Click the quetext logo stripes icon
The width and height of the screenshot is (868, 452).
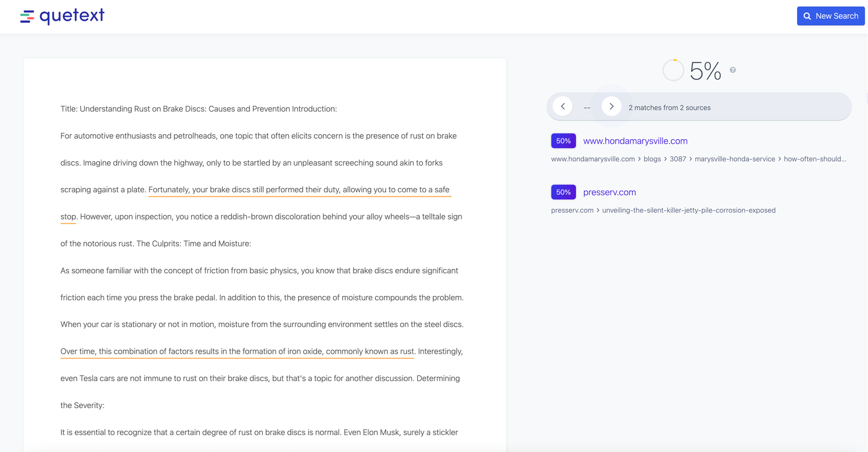coord(27,17)
